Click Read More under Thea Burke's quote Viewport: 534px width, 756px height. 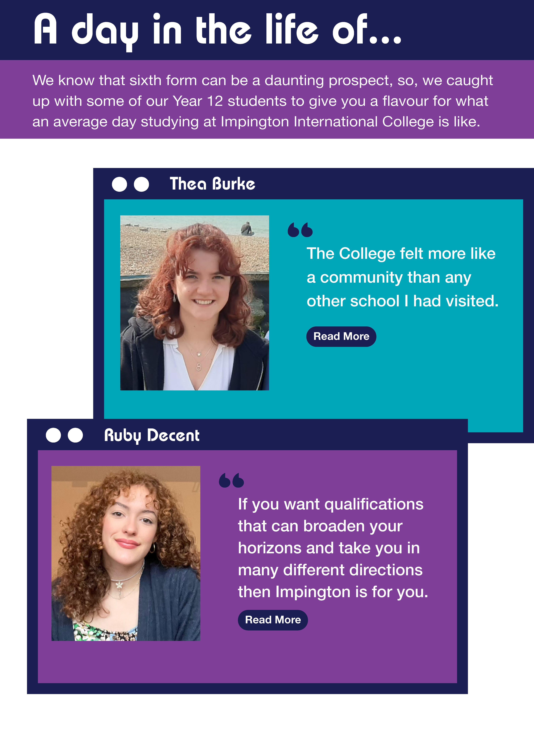pos(341,336)
